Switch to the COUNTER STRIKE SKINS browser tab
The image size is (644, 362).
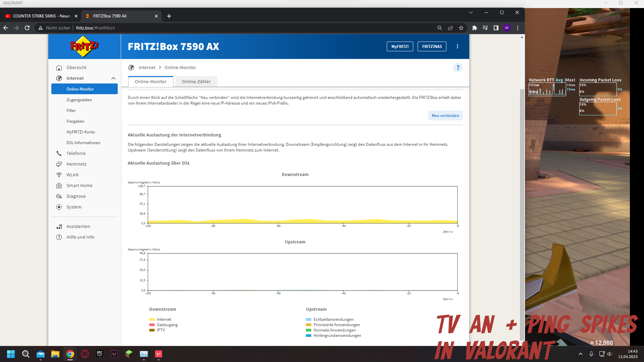coord(41,16)
